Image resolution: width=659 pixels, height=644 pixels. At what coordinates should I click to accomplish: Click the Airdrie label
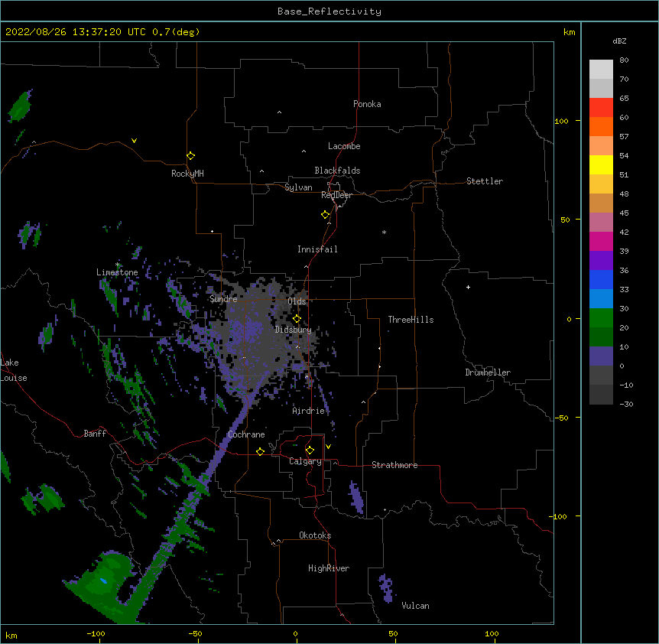309,411
